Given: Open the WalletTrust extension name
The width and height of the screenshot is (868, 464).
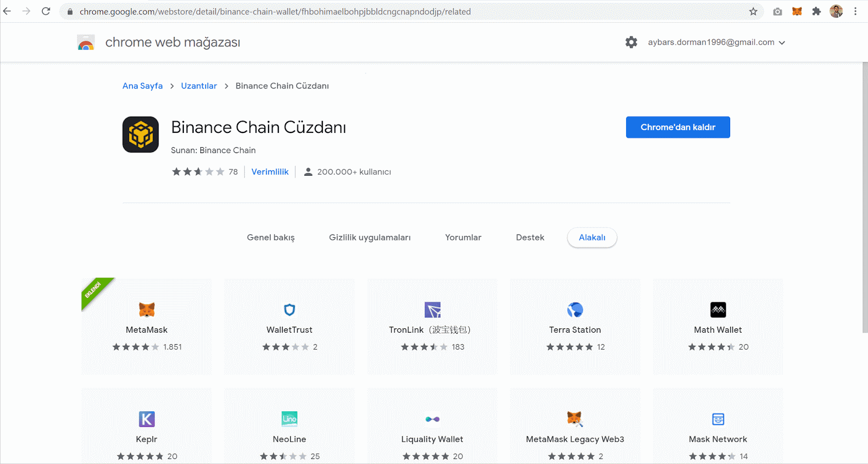Looking at the screenshot, I should 289,330.
